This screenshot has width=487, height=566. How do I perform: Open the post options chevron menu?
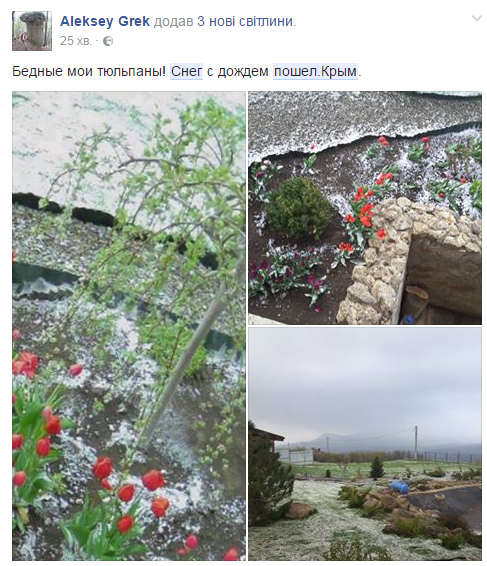(477, 18)
